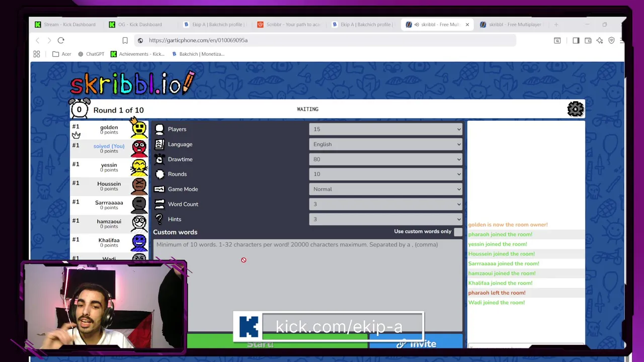This screenshot has height=362, width=644.
Task: Open browser wallet icon
Action: pyautogui.click(x=588, y=40)
